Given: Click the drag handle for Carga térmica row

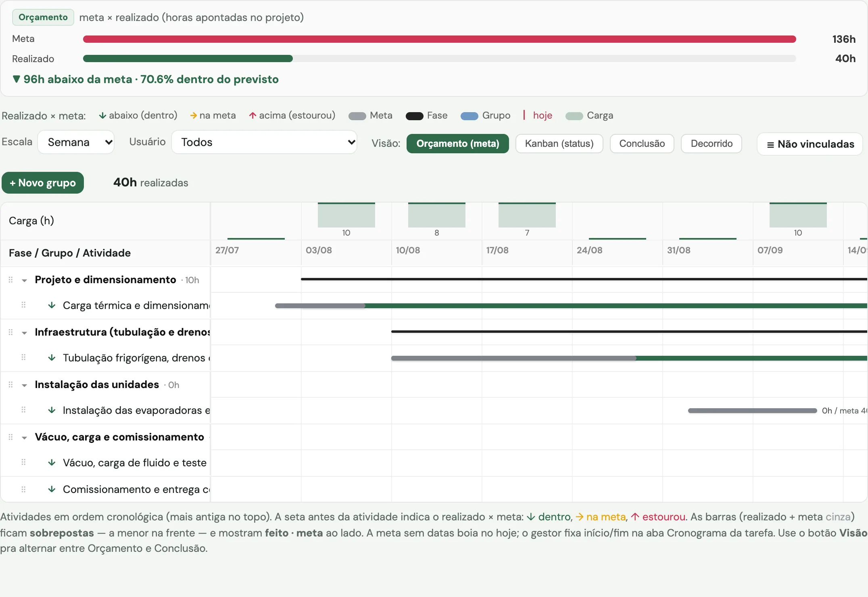Looking at the screenshot, I should (x=23, y=305).
